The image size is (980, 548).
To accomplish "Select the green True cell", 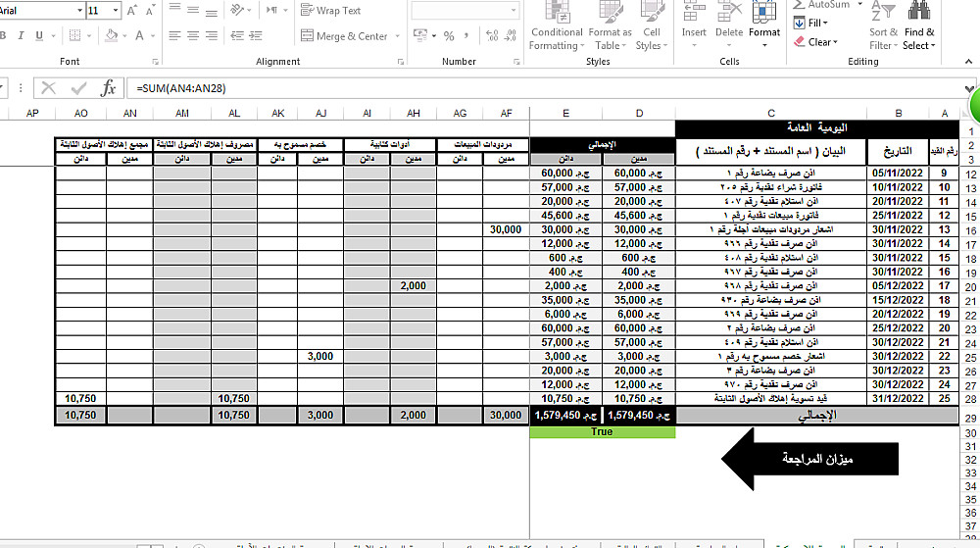I will (602, 431).
